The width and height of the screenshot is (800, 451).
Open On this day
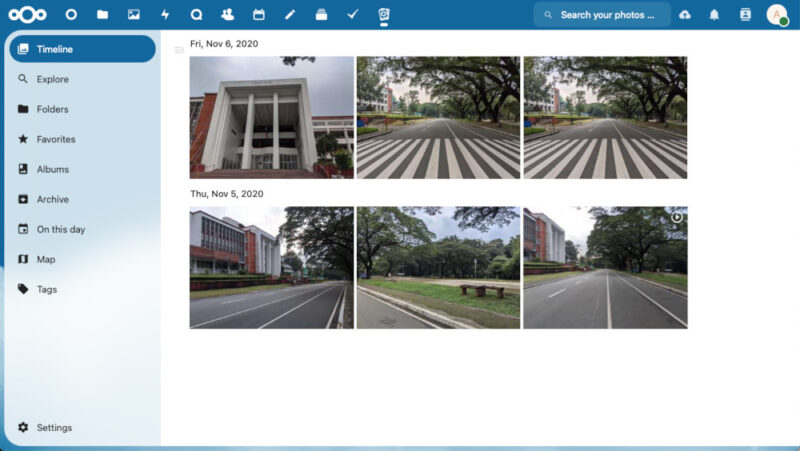coord(83,230)
